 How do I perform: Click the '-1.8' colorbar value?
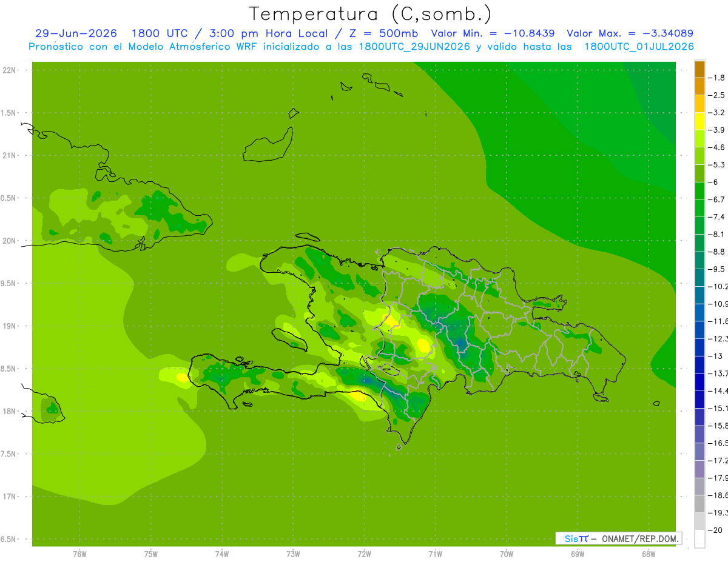point(717,78)
